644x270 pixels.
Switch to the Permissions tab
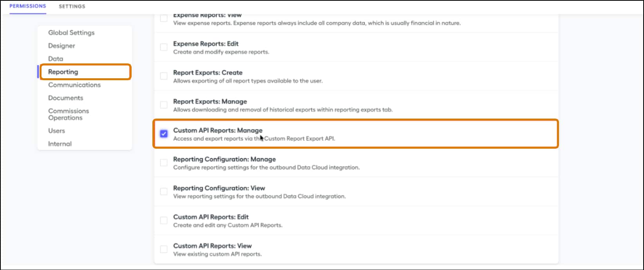(x=28, y=6)
